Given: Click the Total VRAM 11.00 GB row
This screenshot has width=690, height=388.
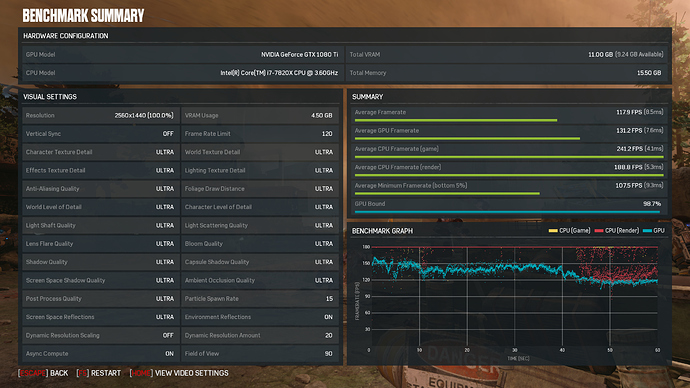Looking at the screenshot, I should click(x=506, y=55).
